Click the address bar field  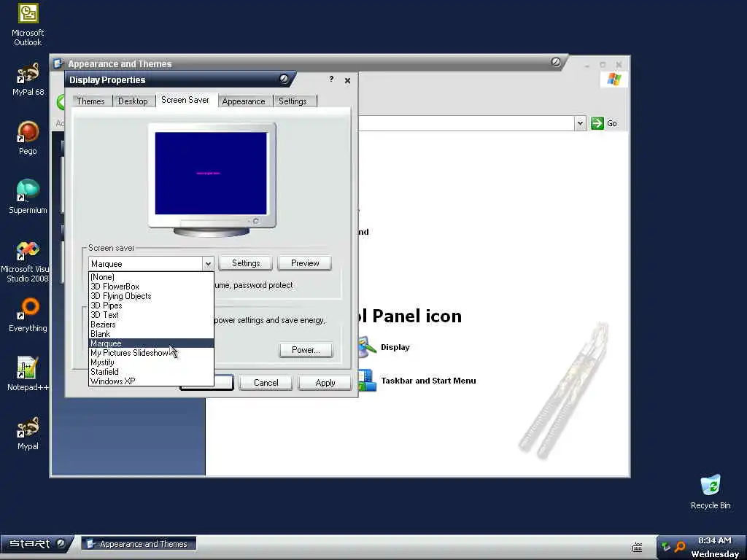tap(466, 123)
